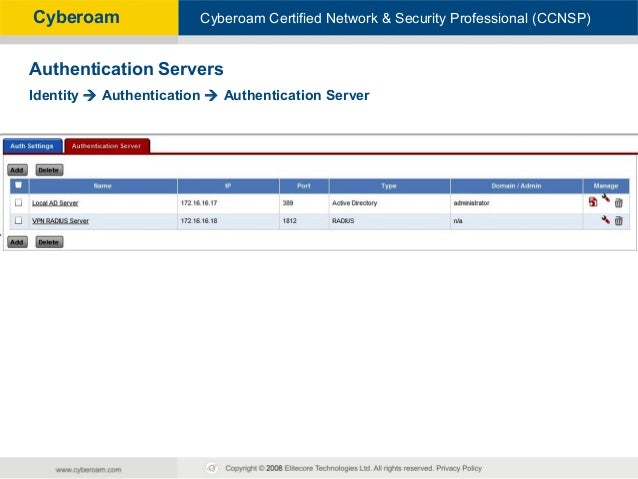This screenshot has width=638, height=479.
Task: Select the Authentication Server tab
Action: (107, 146)
